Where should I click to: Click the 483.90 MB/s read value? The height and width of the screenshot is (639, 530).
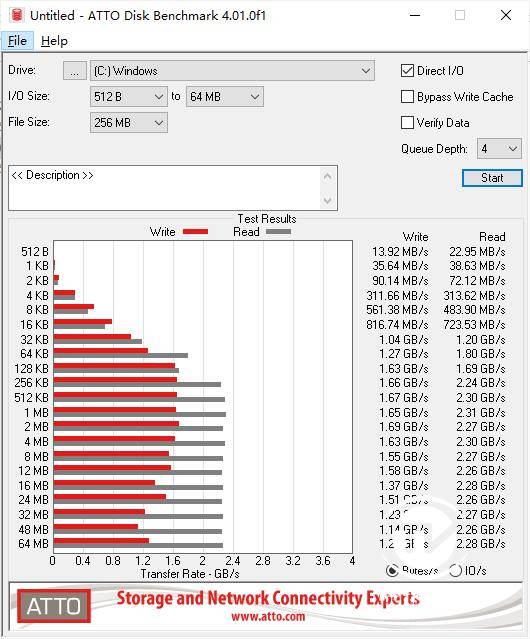coord(474,310)
